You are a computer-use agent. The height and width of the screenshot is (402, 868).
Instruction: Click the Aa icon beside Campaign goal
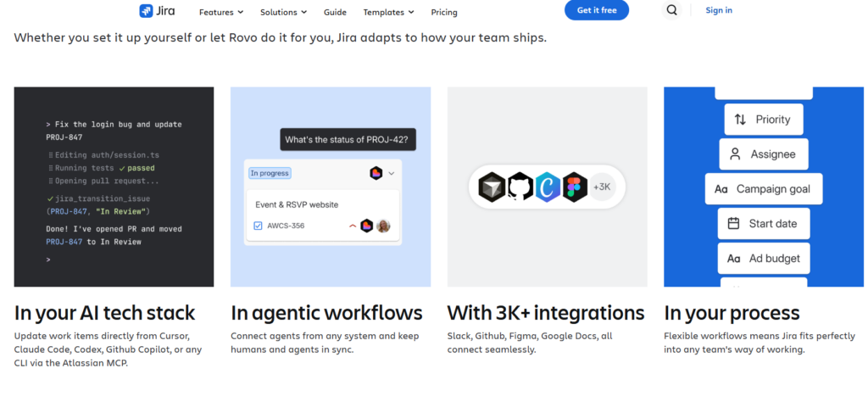(721, 189)
